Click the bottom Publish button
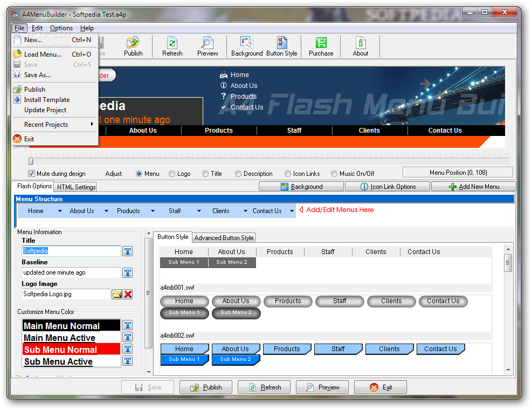The width and height of the screenshot is (532, 410). (206, 387)
